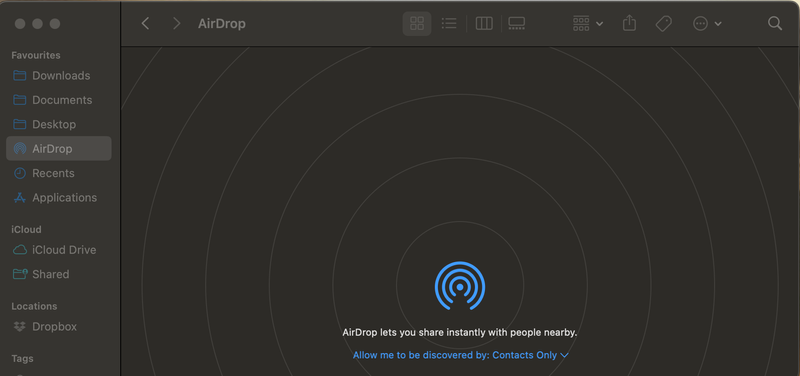Switch to icon grid view

tap(417, 23)
